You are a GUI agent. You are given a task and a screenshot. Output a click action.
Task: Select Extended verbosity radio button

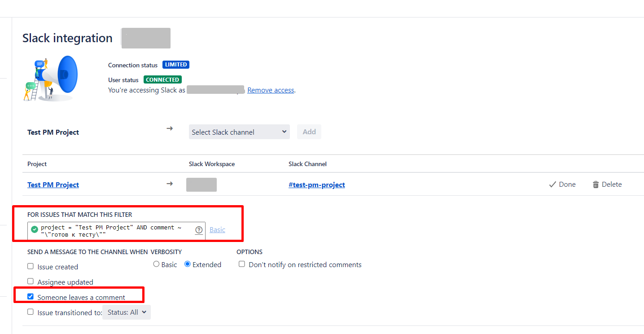tap(188, 264)
